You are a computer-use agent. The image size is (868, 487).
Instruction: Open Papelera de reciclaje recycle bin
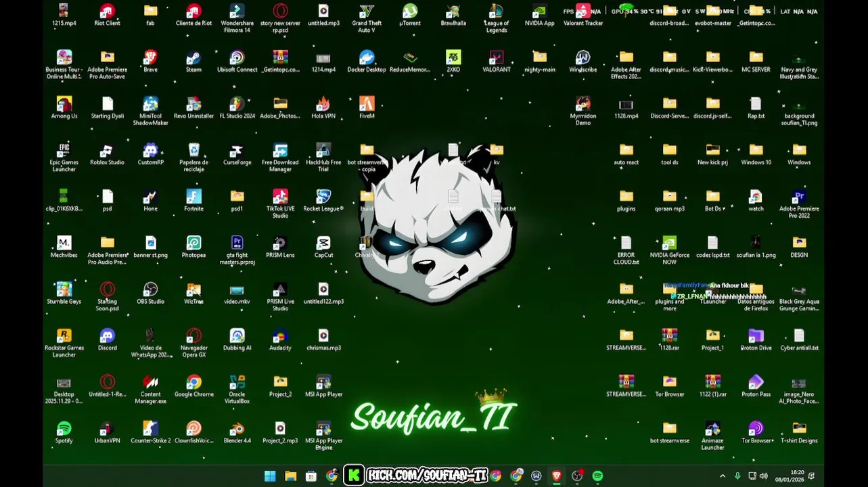pos(193,158)
